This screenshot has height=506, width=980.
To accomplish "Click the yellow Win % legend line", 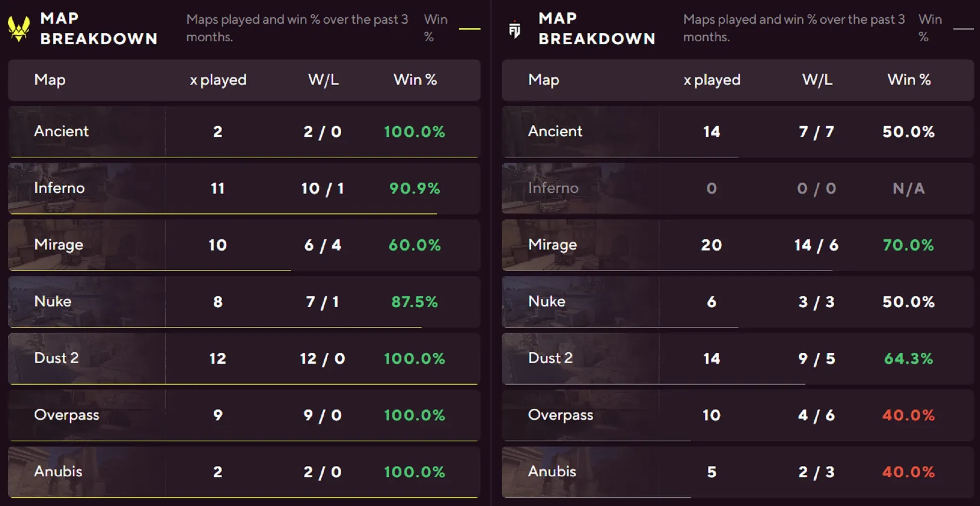I will [x=469, y=29].
